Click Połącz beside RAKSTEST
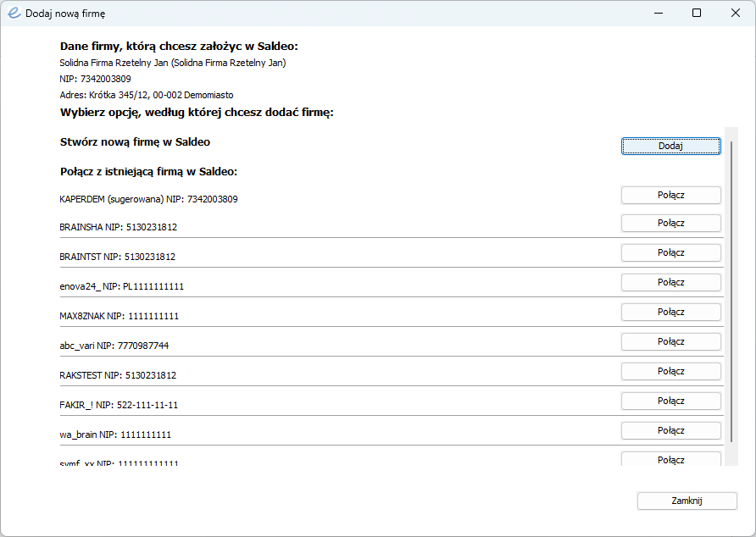 [x=670, y=371]
